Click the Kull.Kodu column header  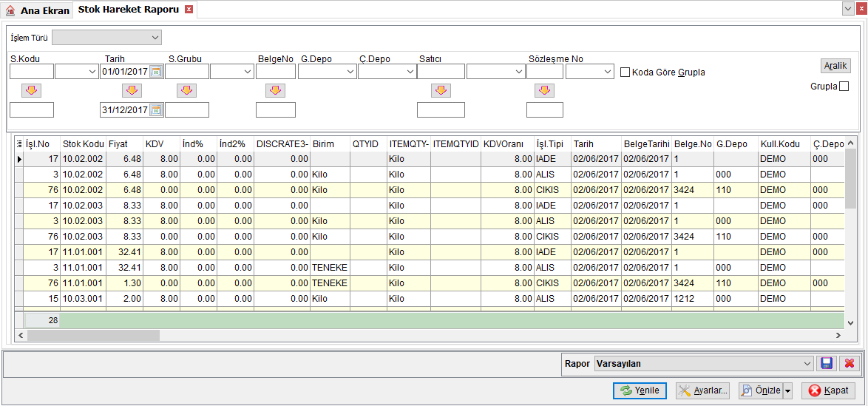[784, 144]
